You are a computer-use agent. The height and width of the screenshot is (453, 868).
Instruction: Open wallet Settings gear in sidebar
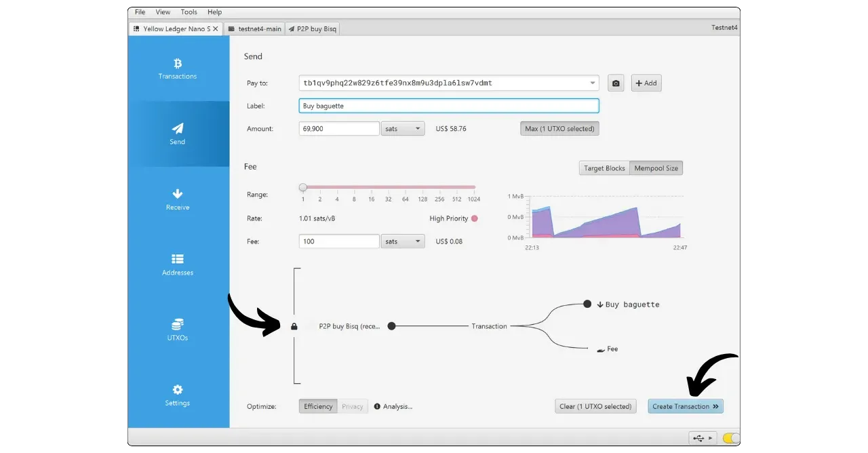[x=178, y=395]
